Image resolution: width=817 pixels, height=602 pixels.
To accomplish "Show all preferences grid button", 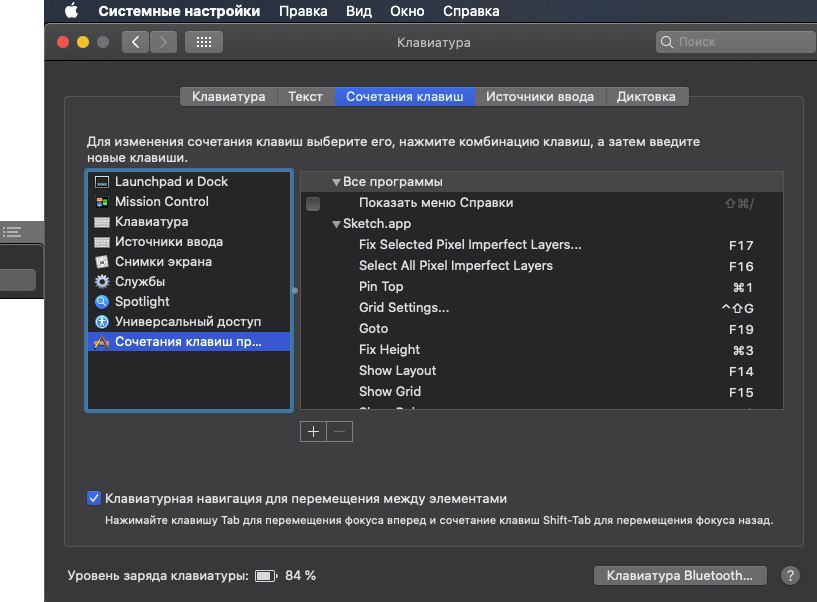I will (204, 42).
